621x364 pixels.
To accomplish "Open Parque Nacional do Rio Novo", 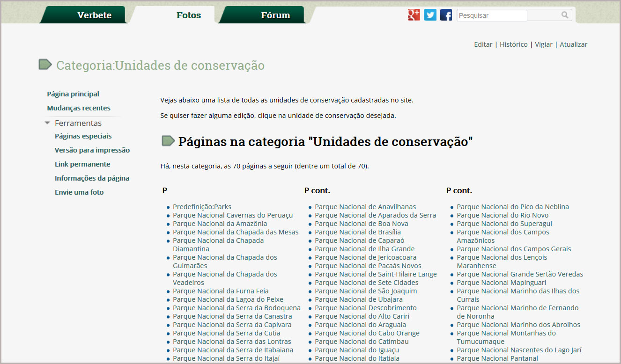I will [503, 215].
